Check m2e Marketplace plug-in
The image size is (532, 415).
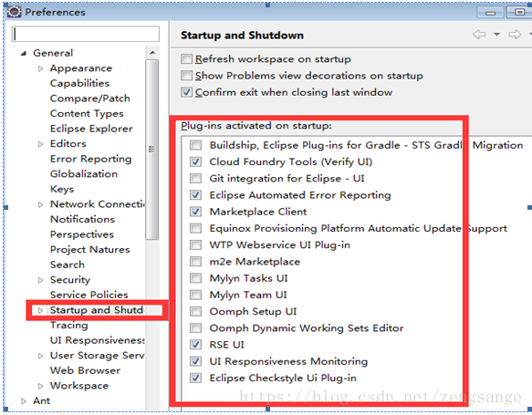(195, 262)
